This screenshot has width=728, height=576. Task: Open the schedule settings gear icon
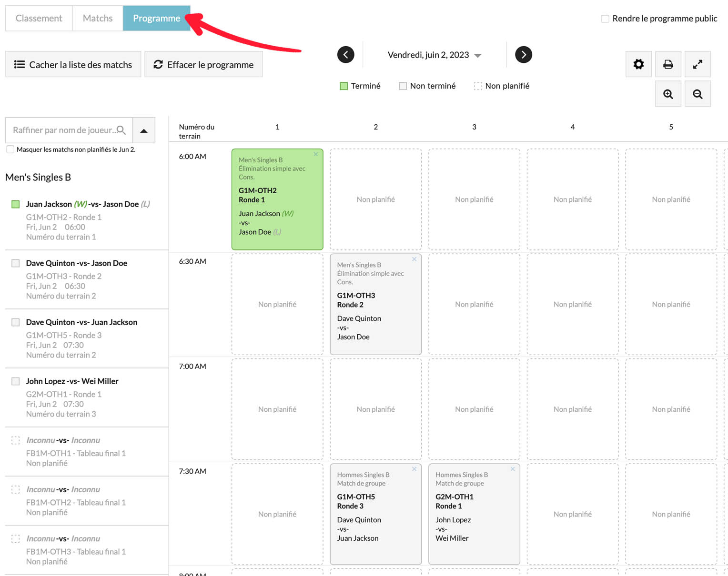[638, 64]
